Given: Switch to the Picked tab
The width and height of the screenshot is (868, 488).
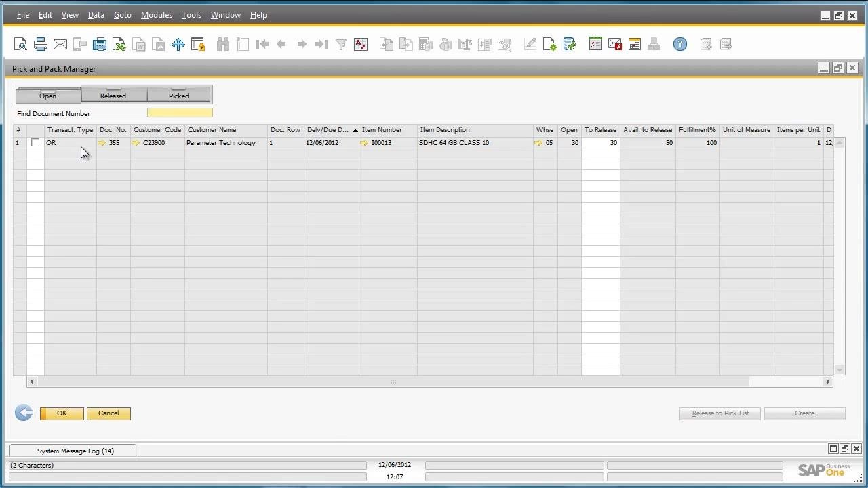Looking at the screenshot, I should tap(179, 95).
